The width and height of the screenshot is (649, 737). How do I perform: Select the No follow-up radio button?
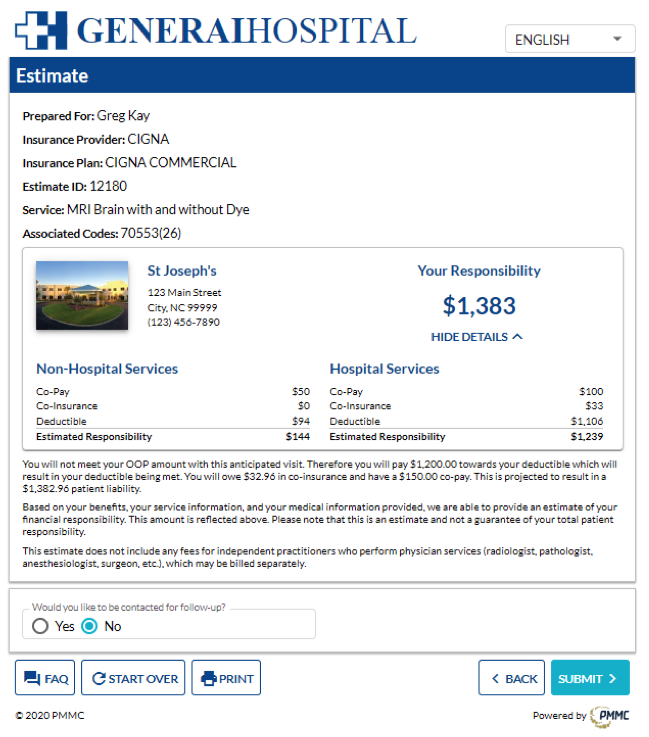[89, 626]
